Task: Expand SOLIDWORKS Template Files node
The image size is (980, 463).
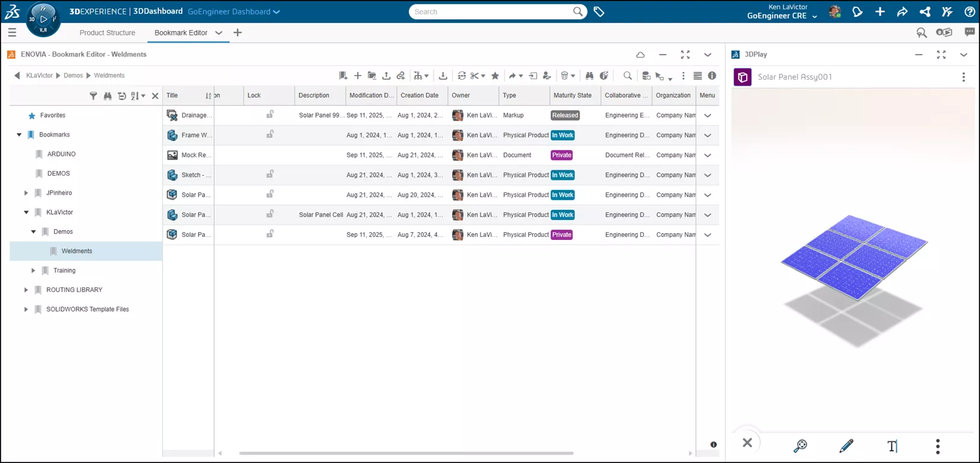Action: (26, 309)
